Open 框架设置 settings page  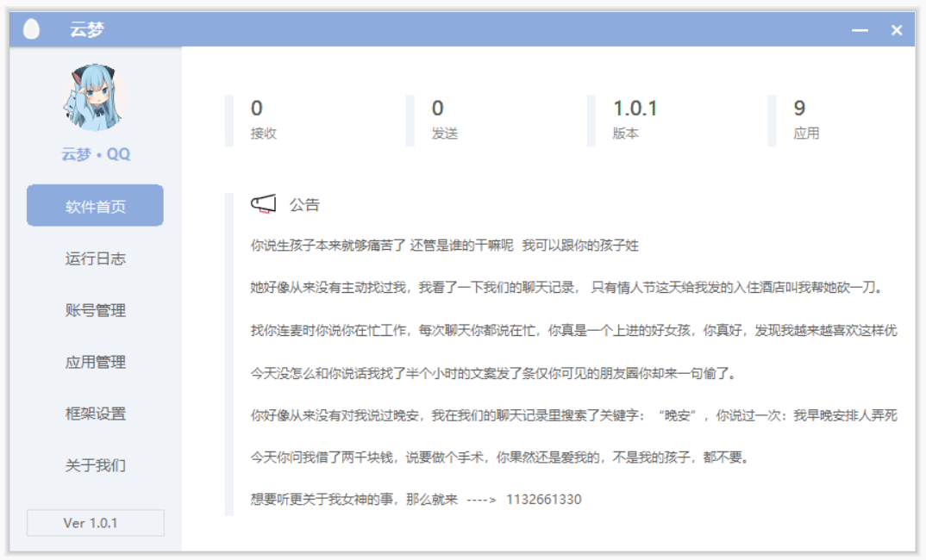[x=95, y=414]
